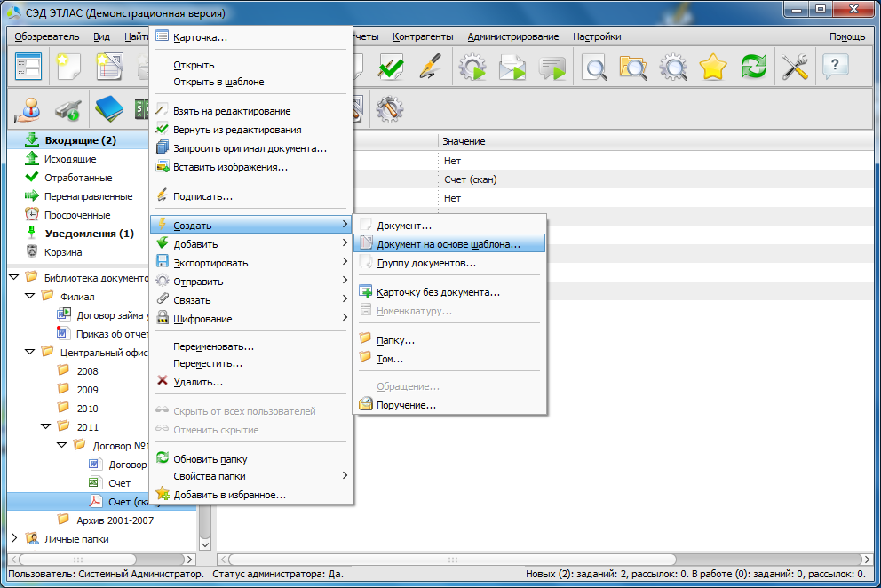Click the green refresh arrows toolbar icon
This screenshot has height=588, width=881.
(754, 68)
